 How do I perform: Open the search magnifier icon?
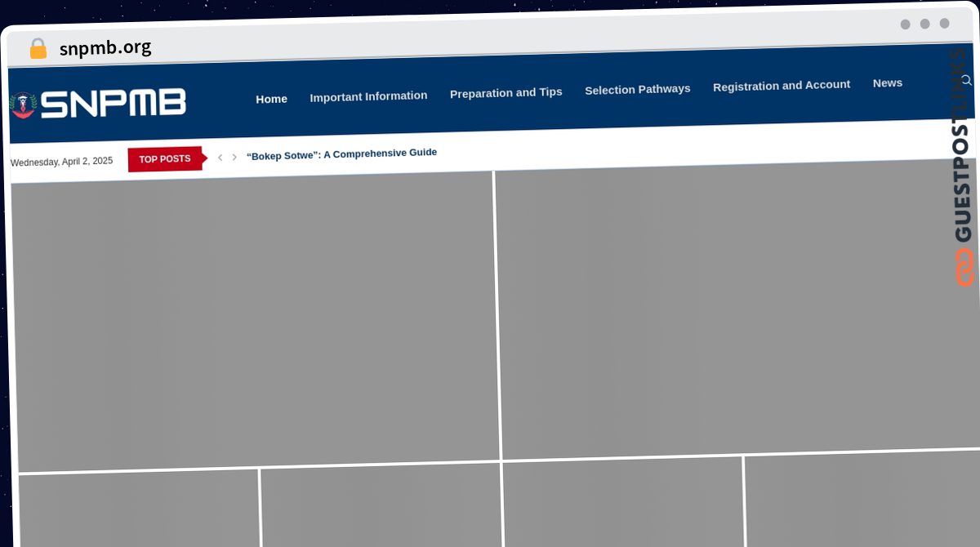tap(966, 80)
